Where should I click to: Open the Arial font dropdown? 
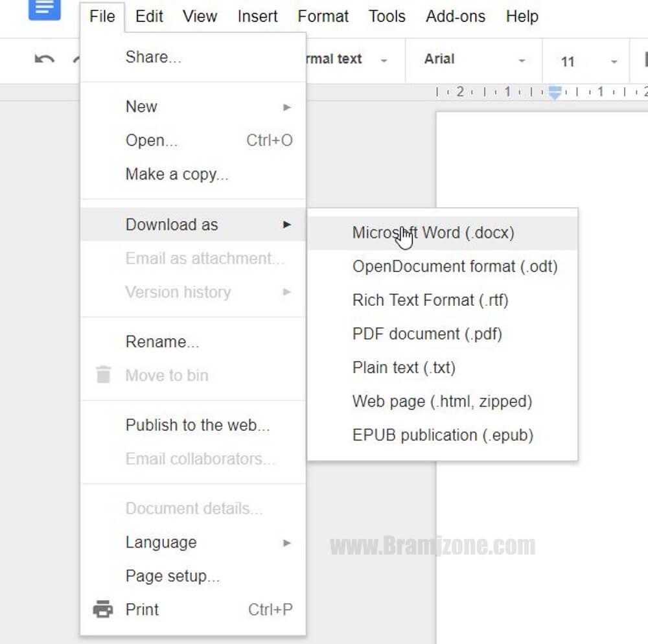tap(474, 60)
